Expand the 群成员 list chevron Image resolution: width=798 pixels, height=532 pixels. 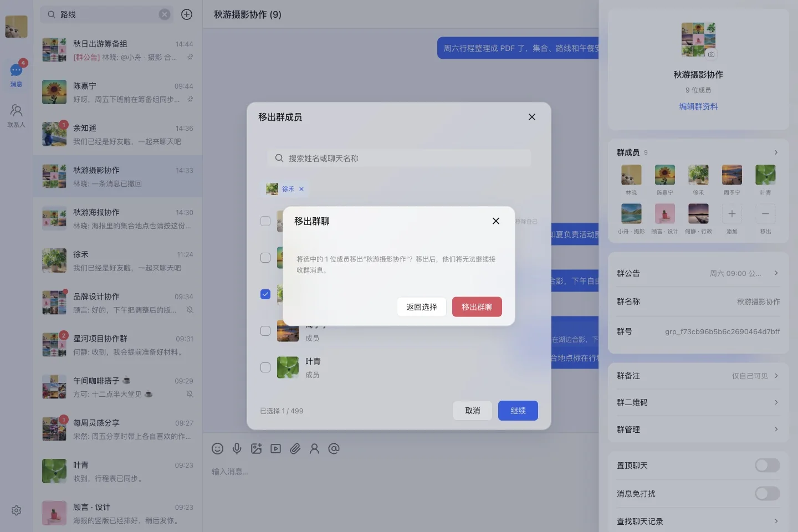[x=776, y=152]
